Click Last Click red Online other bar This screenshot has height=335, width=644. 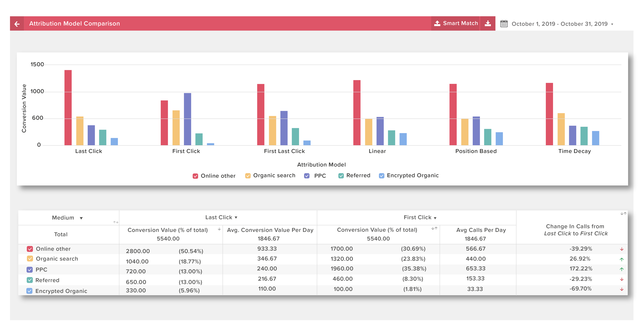68,108
